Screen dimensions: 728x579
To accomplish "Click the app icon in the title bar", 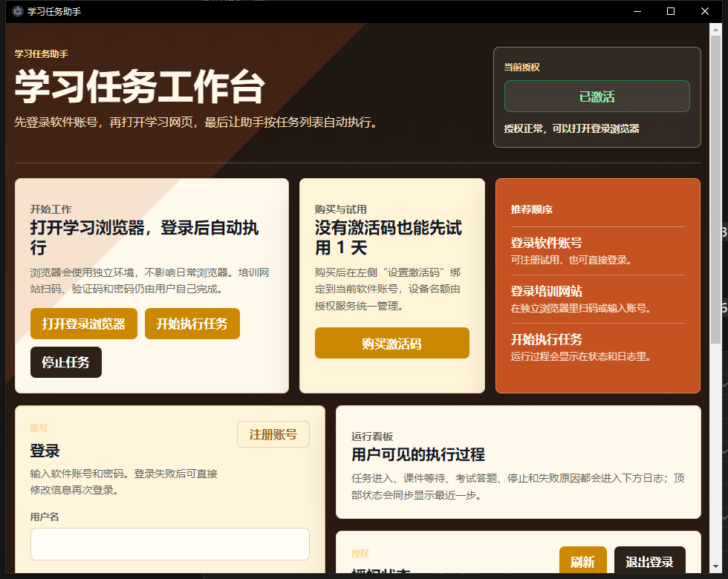I will click(x=18, y=11).
